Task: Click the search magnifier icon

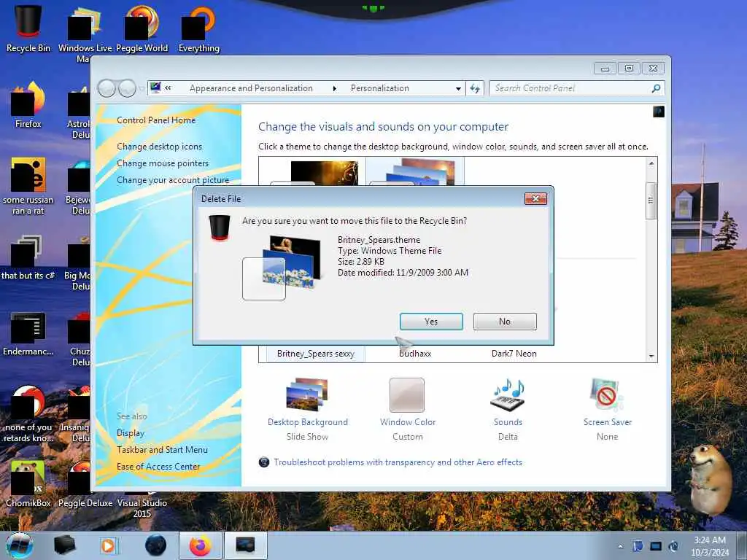Action: click(x=656, y=88)
